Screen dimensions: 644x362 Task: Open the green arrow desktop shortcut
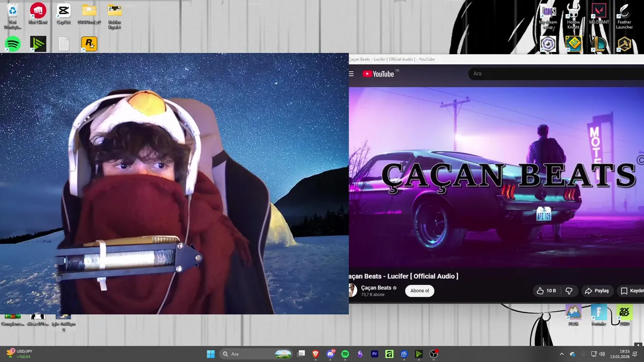point(38,44)
